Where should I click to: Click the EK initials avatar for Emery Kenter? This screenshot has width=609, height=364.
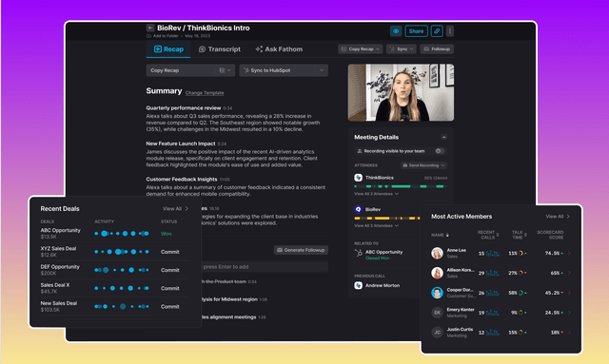click(437, 313)
